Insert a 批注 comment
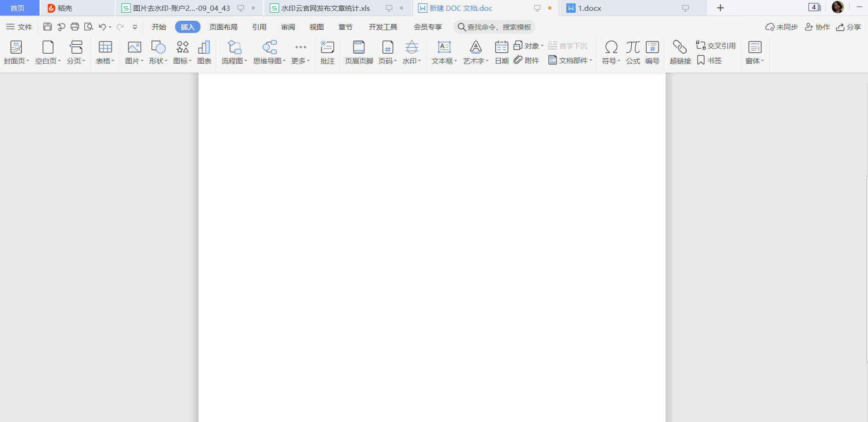This screenshot has width=868, height=422. [327, 52]
